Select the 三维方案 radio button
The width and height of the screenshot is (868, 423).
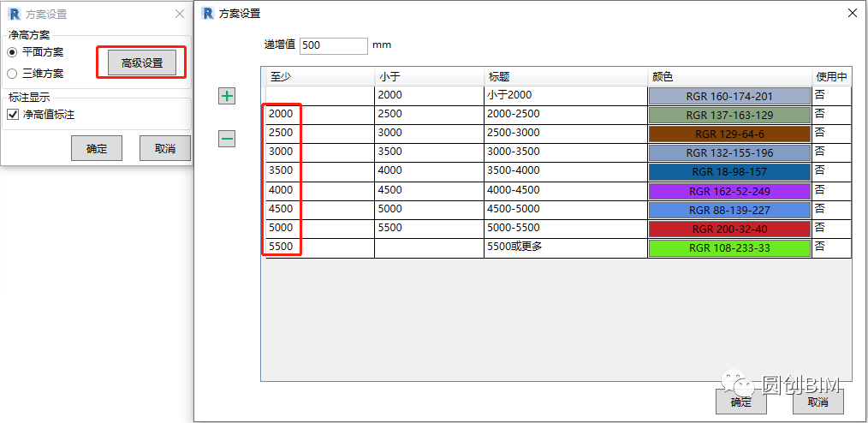pyautogui.click(x=12, y=73)
